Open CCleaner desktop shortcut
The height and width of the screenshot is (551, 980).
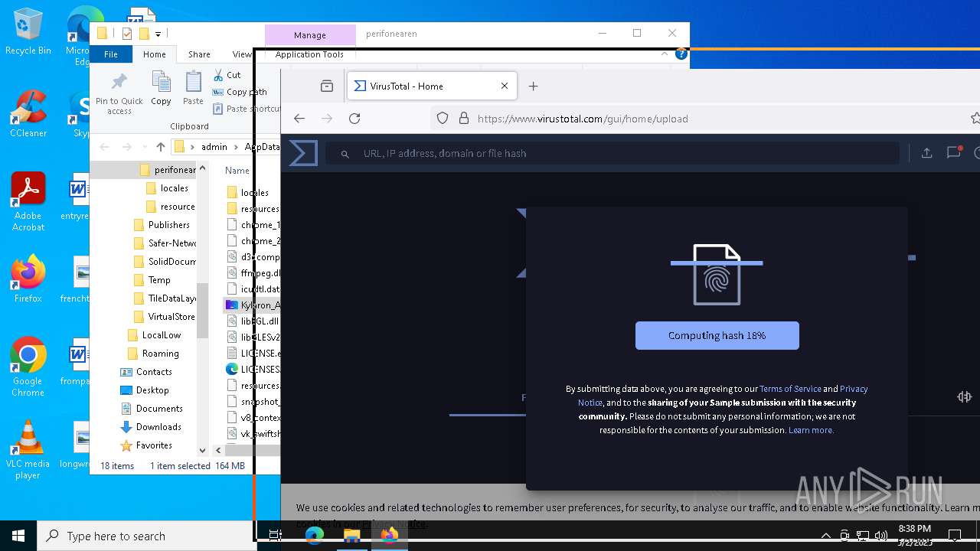point(28,115)
